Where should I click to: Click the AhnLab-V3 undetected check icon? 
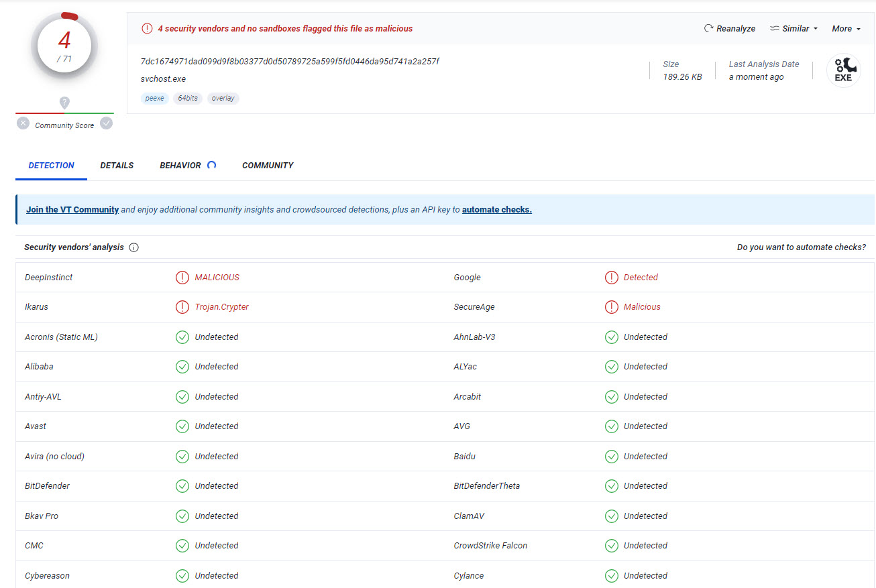coord(611,337)
